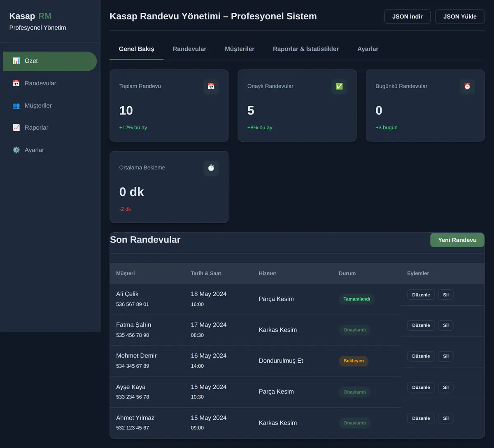The height and width of the screenshot is (448, 494).
Task: Click the Kasap RM logo title
Action: coord(30,16)
